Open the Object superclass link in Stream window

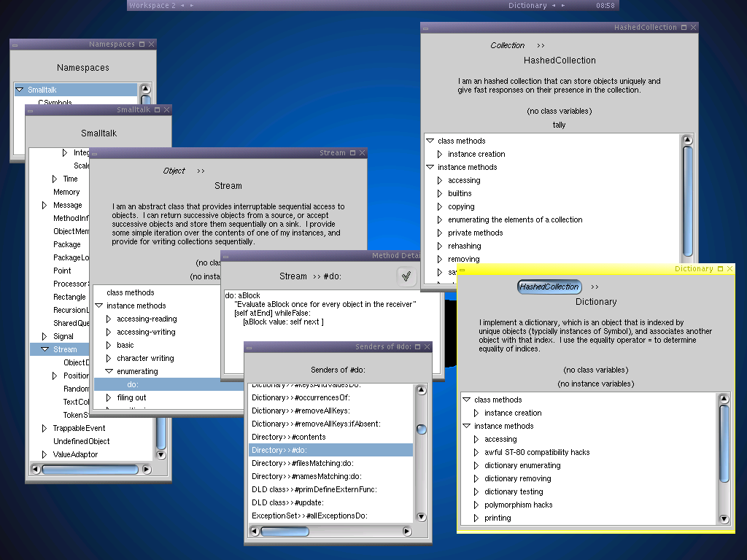174,171
